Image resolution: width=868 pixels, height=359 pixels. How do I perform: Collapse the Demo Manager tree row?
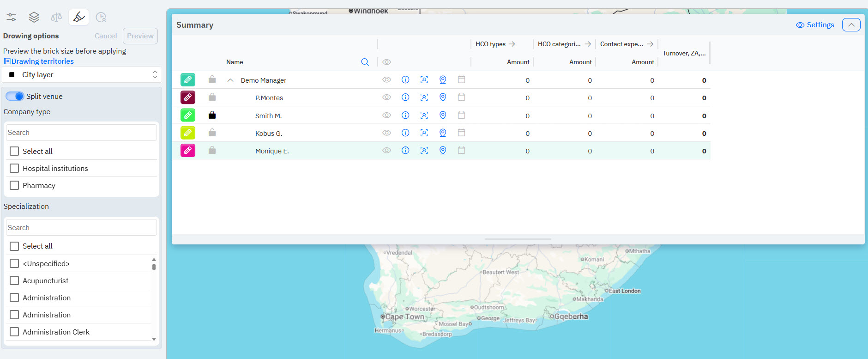(x=230, y=80)
